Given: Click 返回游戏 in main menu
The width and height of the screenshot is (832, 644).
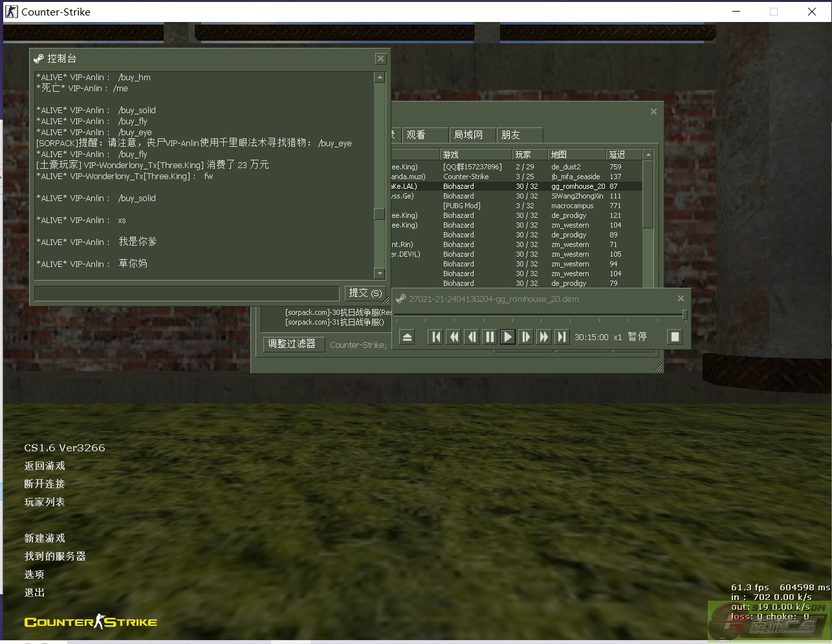Looking at the screenshot, I should [45, 466].
